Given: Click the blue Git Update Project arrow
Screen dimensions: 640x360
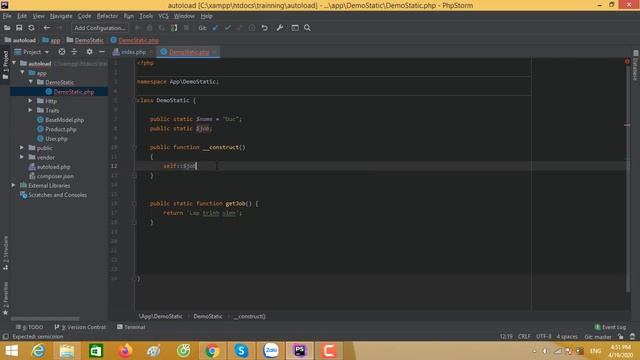Looking at the screenshot, I should click(215, 28).
